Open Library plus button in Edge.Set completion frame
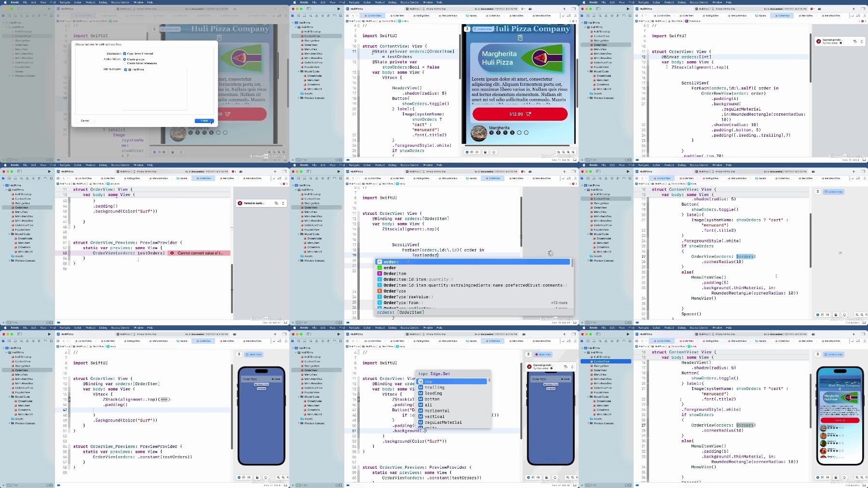Screen dimensions: 868x488 tap(564, 334)
